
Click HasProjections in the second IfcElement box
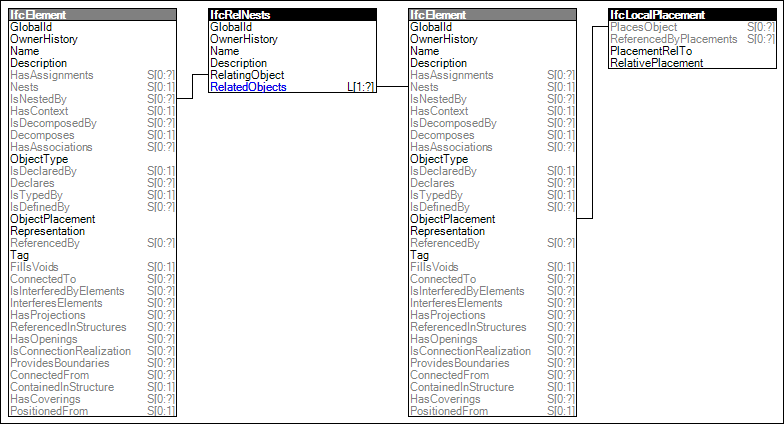point(448,315)
